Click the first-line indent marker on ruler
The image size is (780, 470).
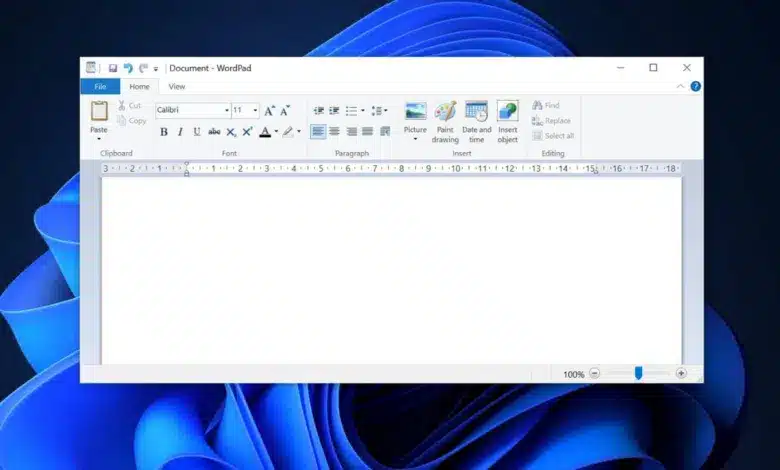point(187,165)
